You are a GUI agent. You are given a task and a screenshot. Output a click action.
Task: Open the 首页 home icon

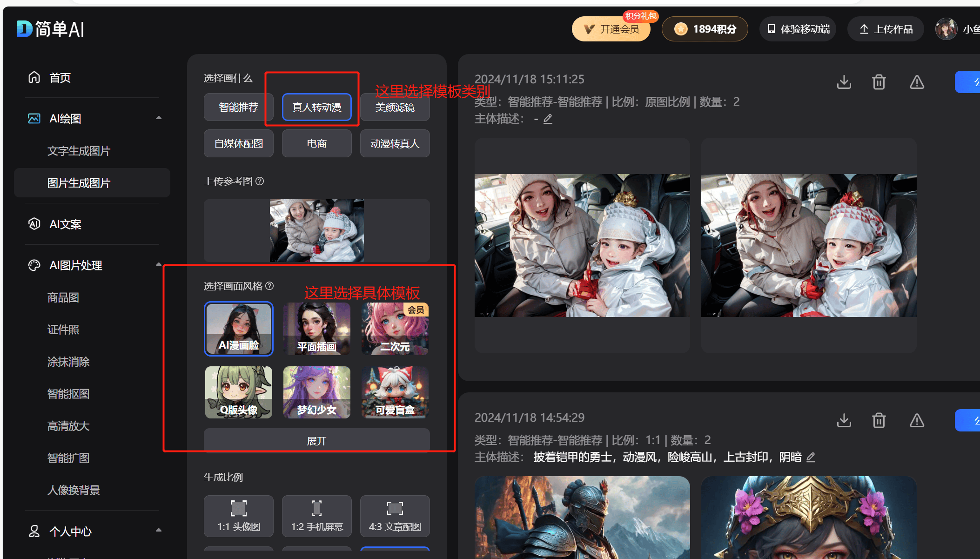[34, 77]
